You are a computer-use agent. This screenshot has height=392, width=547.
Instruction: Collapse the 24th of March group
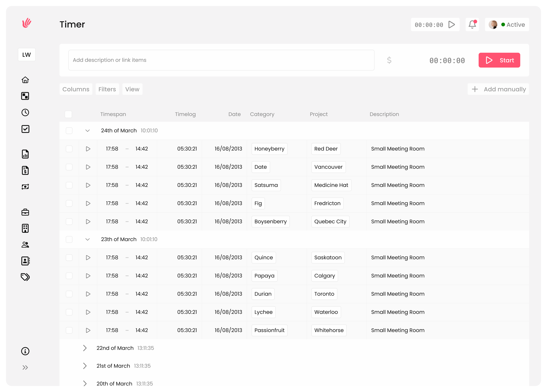[88, 131]
